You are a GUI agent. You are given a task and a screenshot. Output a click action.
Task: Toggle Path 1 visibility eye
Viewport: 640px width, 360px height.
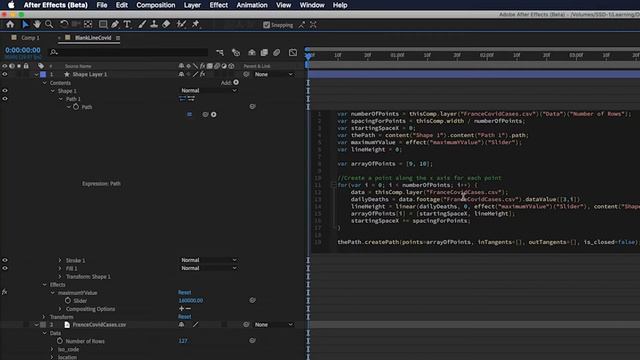(x=5, y=99)
